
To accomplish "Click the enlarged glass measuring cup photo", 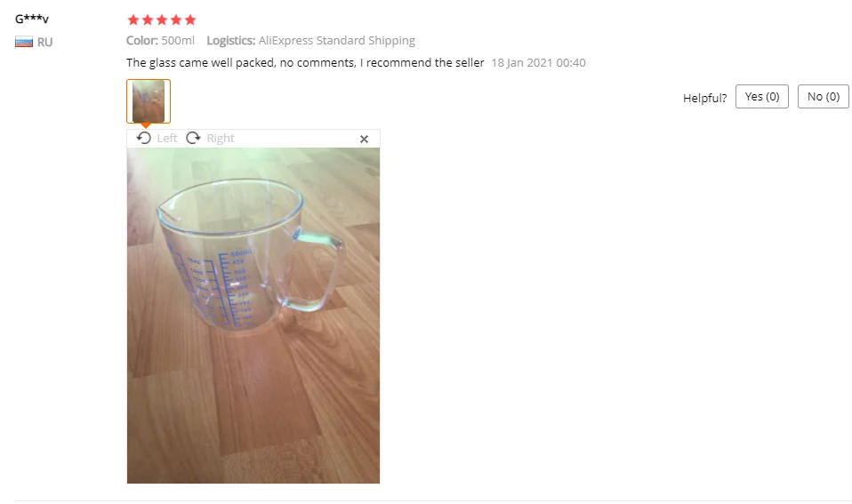I will click(253, 316).
